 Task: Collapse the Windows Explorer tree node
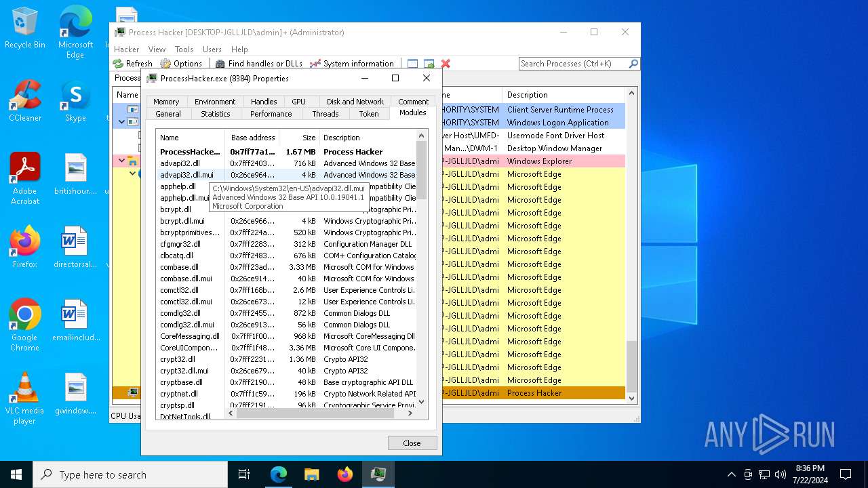tap(121, 161)
